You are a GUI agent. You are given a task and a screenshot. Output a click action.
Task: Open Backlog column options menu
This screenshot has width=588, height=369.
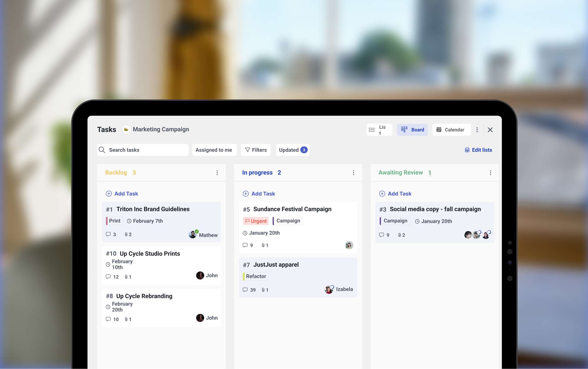click(x=217, y=173)
